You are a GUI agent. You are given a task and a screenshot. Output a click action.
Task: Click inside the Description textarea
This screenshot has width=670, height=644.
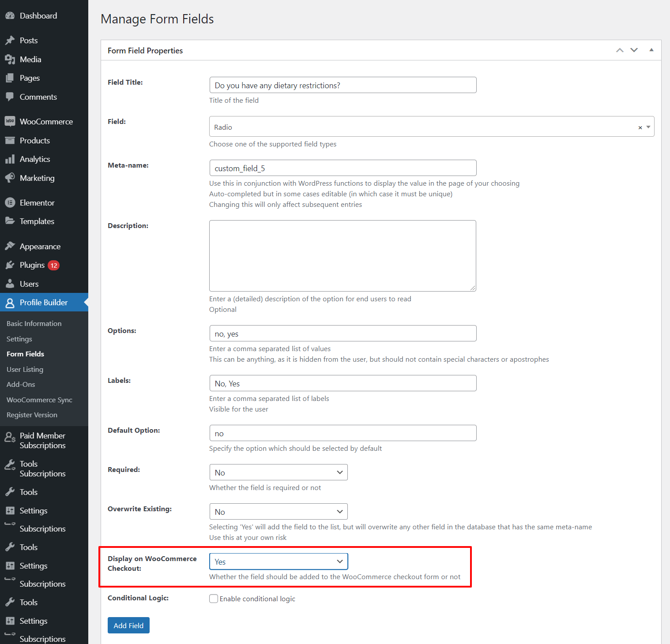point(343,256)
